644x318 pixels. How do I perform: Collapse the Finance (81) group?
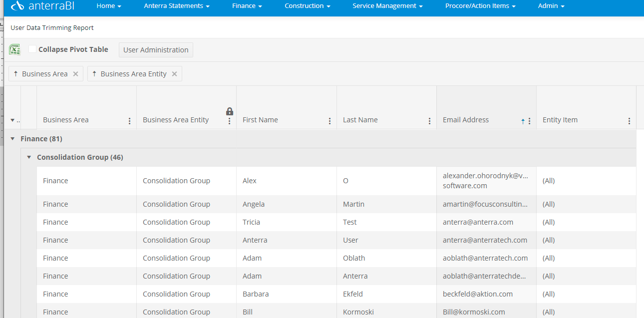click(x=12, y=139)
